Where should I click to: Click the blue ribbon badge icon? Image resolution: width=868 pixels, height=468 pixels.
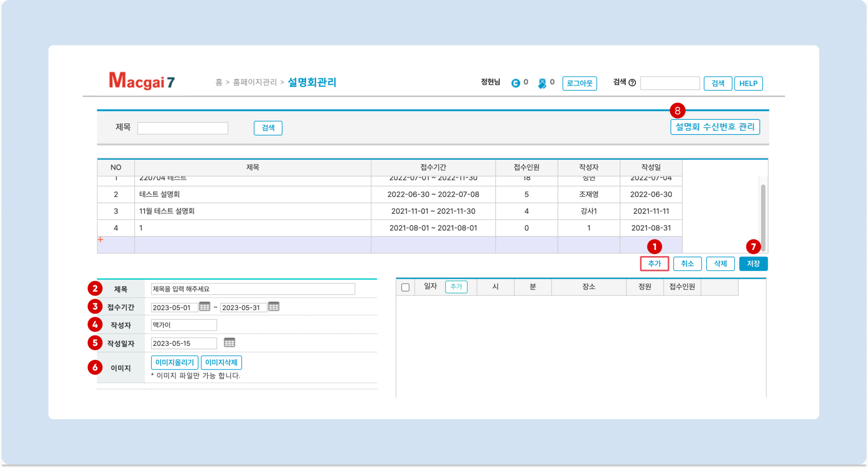(542, 83)
